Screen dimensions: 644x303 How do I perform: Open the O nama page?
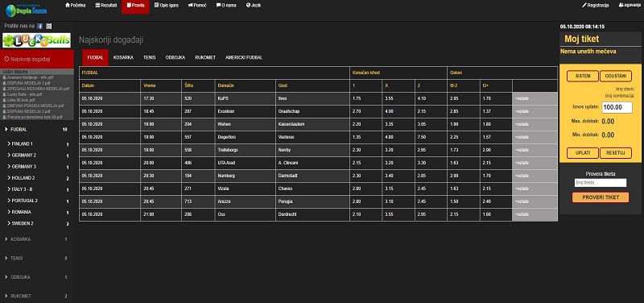226,6
